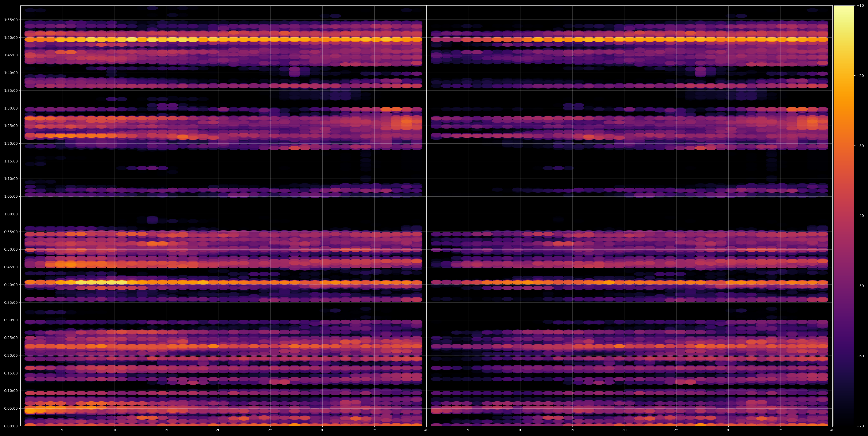Click x-axis label 35 under the right plot
The width and height of the screenshot is (868, 436).
tap(780, 430)
